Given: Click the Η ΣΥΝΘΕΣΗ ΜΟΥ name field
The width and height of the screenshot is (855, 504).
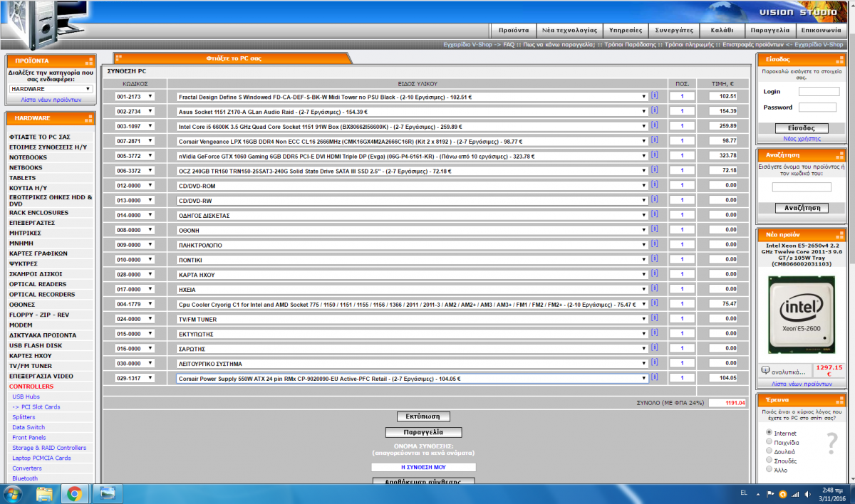Looking at the screenshot, I should [x=423, y=467].
